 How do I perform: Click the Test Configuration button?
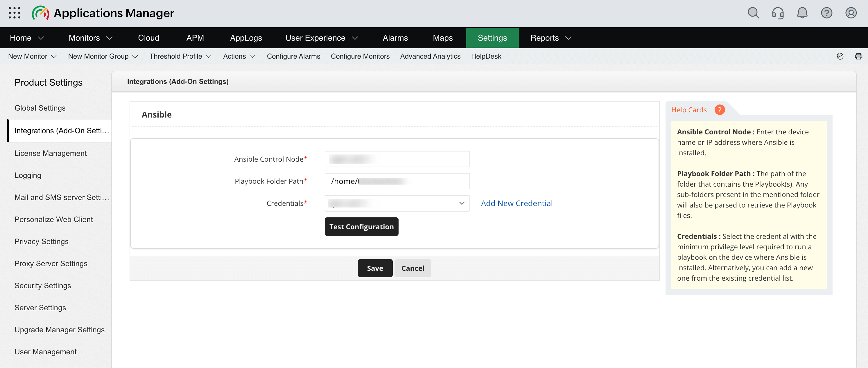pos(361,227)
